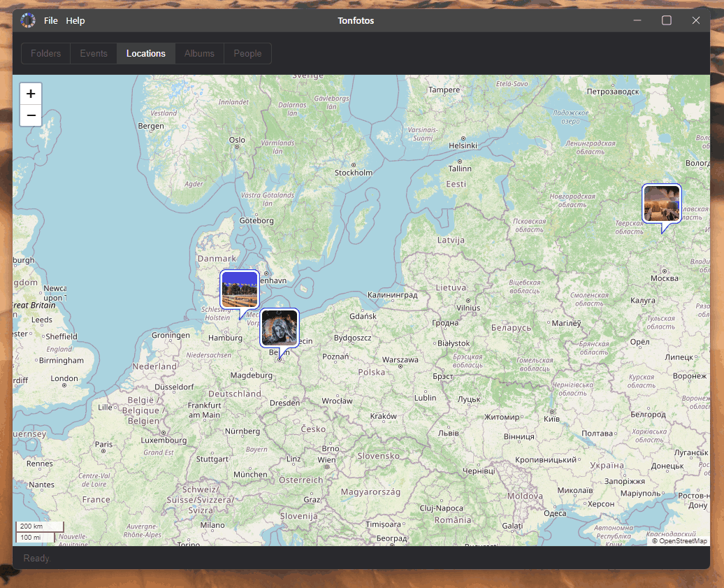Click the OpenStreetMap attribution link

pos(683,541)
